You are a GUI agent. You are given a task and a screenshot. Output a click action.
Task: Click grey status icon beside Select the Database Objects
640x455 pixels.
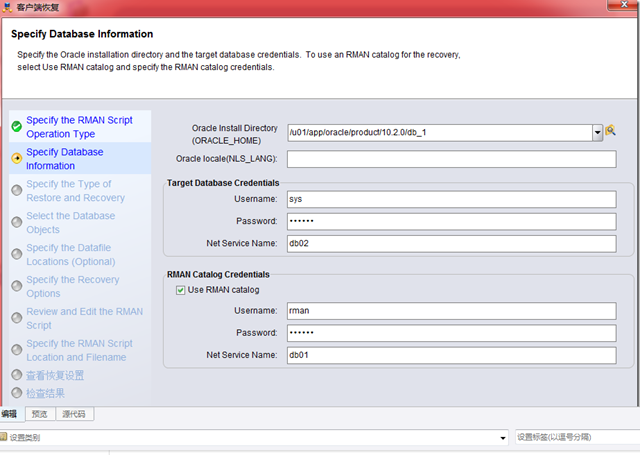(17, 222)
